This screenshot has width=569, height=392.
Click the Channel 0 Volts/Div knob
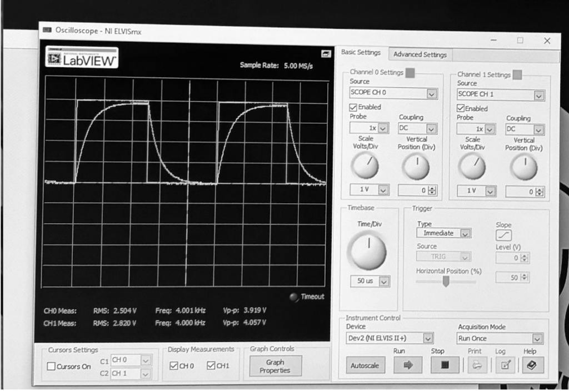pyautogui.click(x=365, y=165)
